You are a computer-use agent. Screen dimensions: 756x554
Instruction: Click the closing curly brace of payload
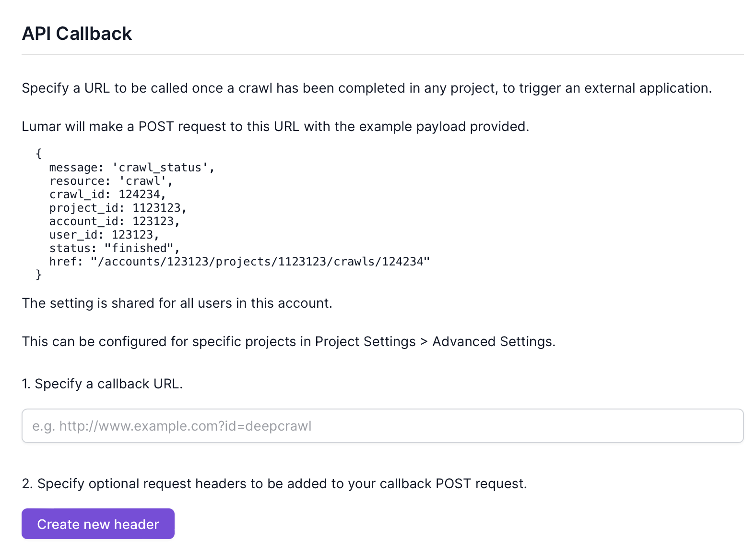point(39,275)
